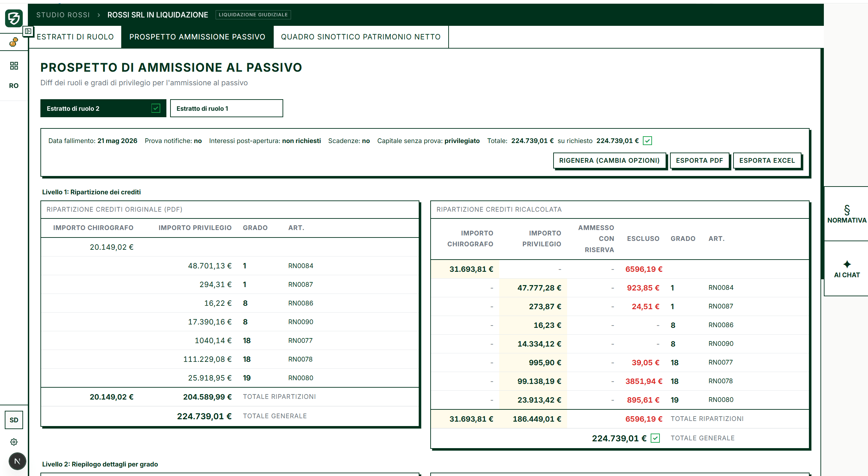Open the Normativa section panel
Viewport: 868px width, 476px height.
(x=847, y=214)
